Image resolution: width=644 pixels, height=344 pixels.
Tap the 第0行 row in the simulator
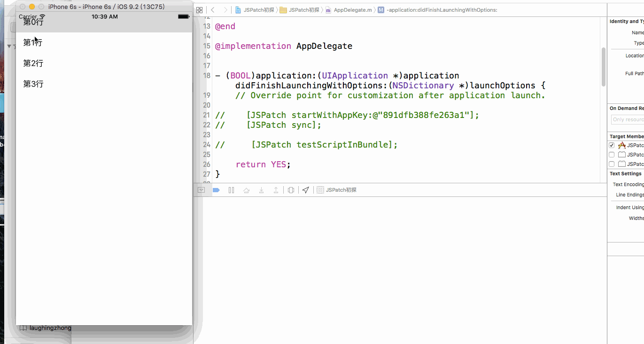(x=104, y=22)
